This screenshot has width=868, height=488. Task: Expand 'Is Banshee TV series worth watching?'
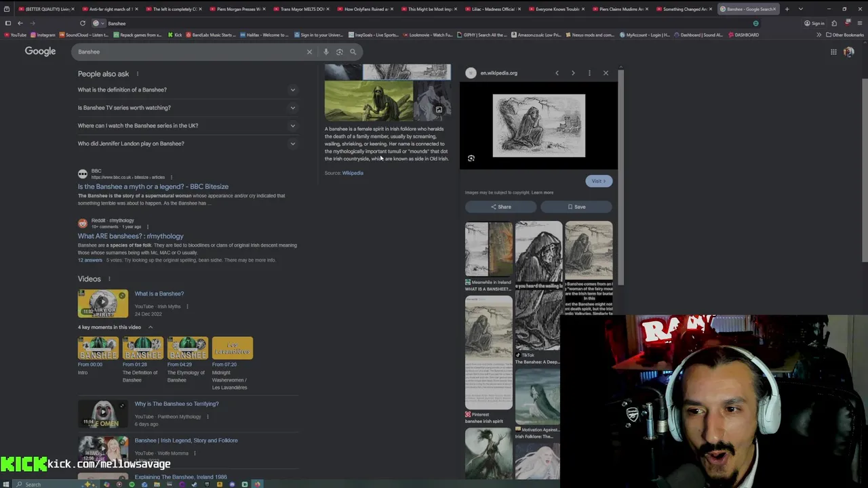point(188,108)
